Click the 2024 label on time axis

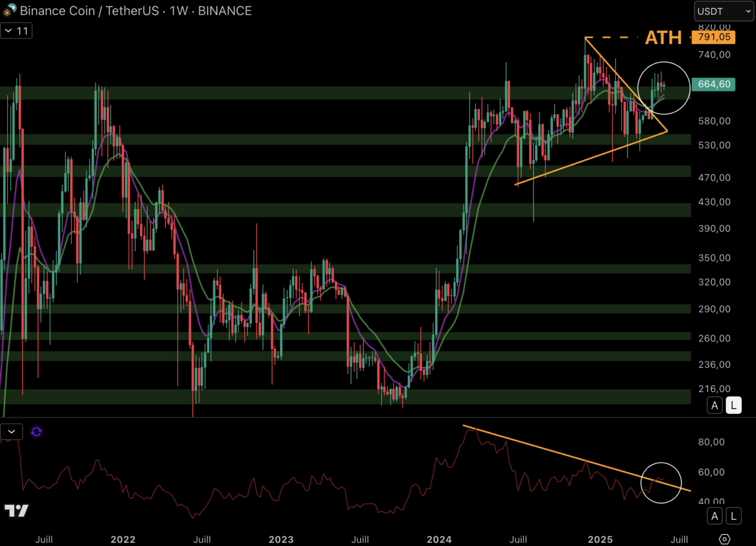(x=439, y=539)
